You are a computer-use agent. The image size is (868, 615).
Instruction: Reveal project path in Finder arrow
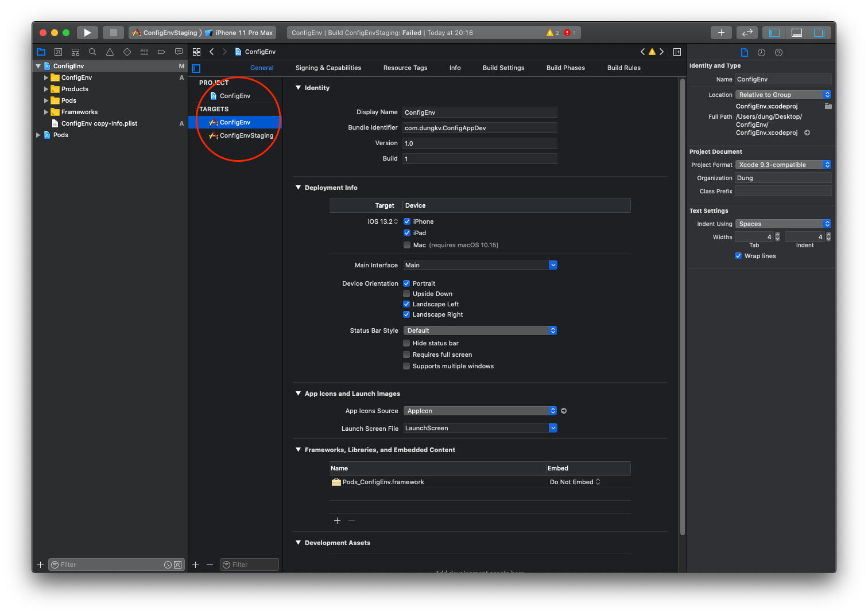point(807,133)
